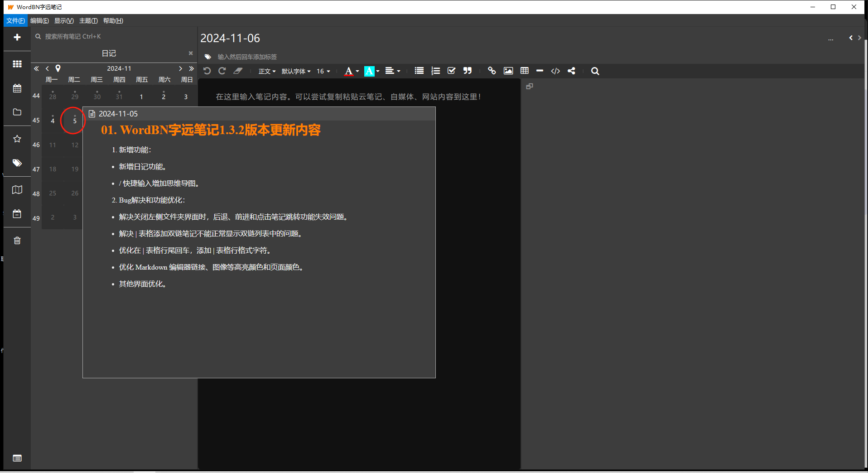This screenshot has height=473, width=868.
Task: Click the locate today pin icon
Action: tap(58, 68)
